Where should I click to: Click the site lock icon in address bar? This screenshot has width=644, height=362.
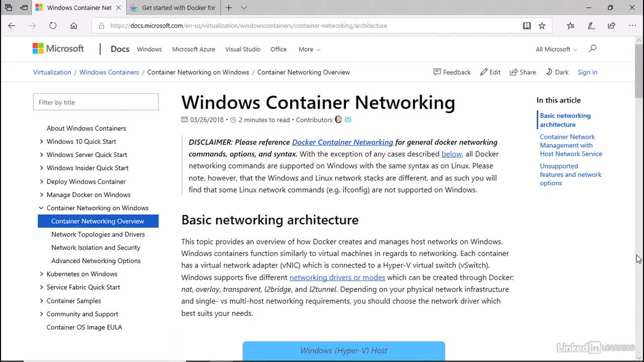[x=102, y=26]
